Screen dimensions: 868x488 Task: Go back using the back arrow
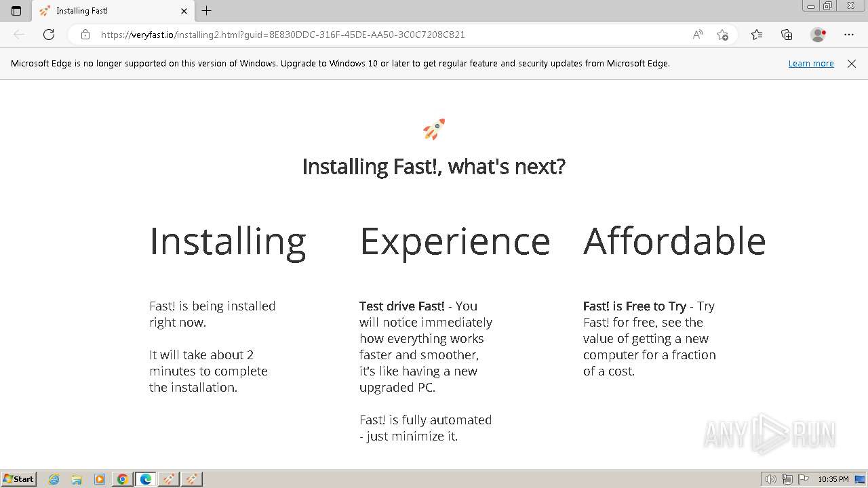tap(19, 35)
